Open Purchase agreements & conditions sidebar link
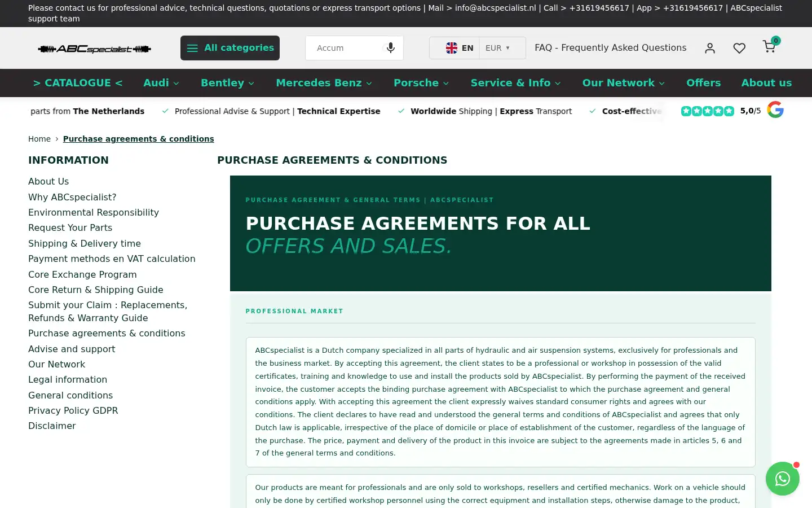This screenshot has height=508, width=812. 107,333
